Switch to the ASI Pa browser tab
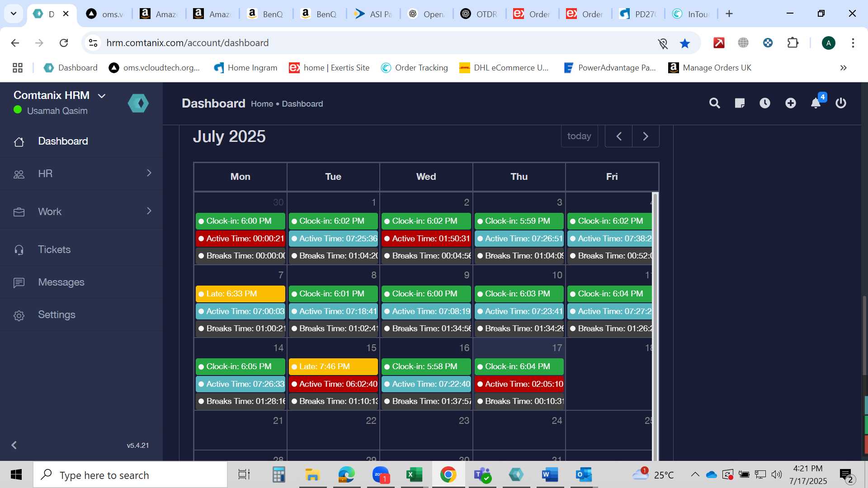This screenshot has height=488, width=868. [373, 14]
